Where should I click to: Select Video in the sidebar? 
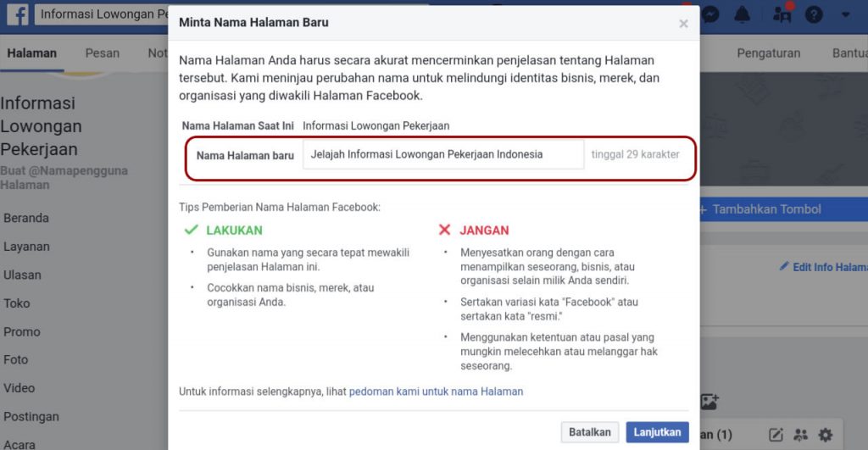tap(19, 388)
